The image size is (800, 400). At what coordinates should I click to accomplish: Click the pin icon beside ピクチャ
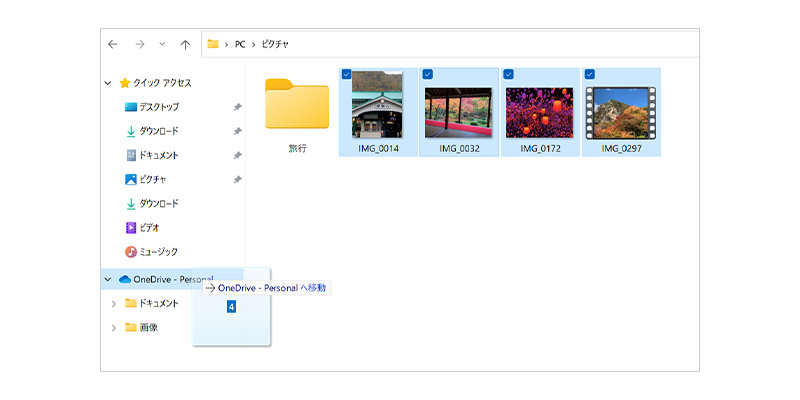click(237, 180)
